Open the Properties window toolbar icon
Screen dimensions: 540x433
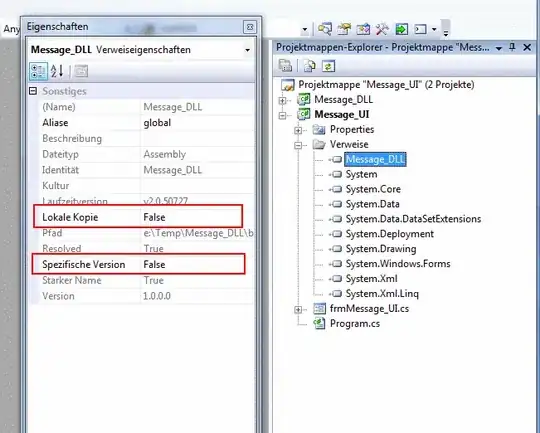[x=344, y=29]
